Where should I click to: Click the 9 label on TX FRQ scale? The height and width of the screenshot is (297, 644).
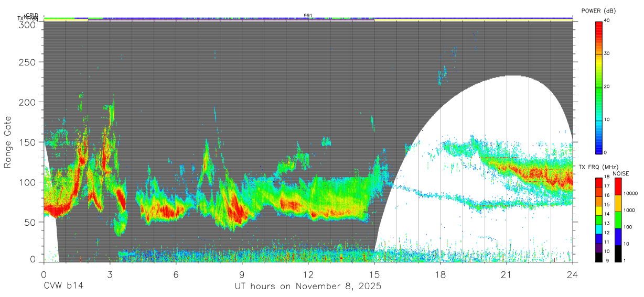(606, 260)
